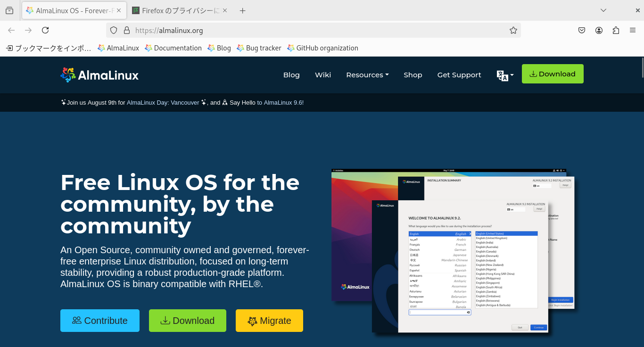This screenshot has width=644, height=347.
Task: Go forward to the next page
Action: [x=28, y=30]
